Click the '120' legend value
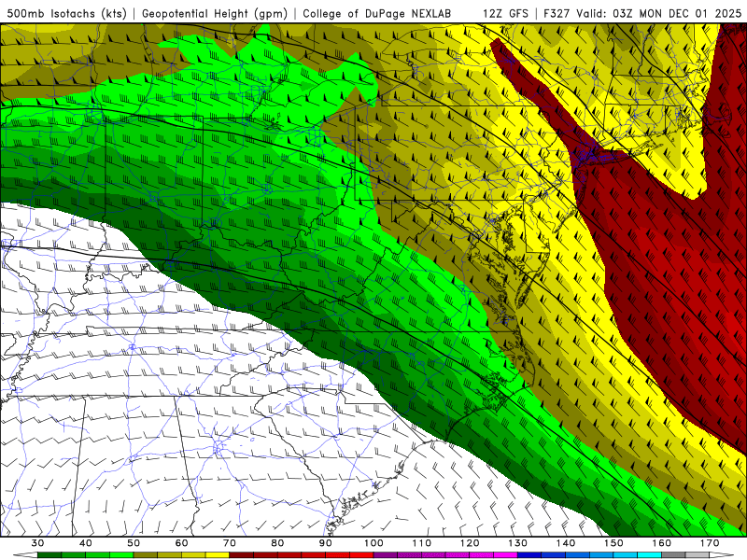The image size is (747, 560). (470, 543)
